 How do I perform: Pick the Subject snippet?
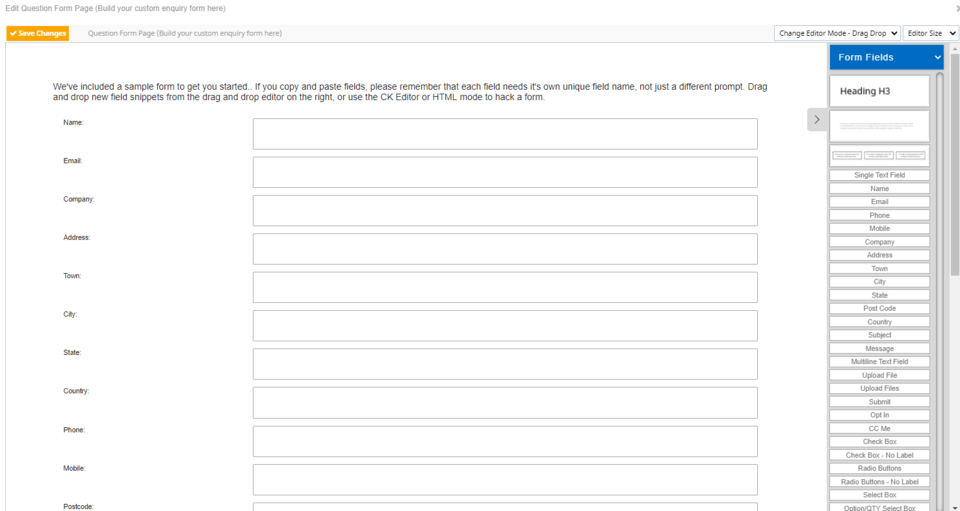[x=880, y=335]
